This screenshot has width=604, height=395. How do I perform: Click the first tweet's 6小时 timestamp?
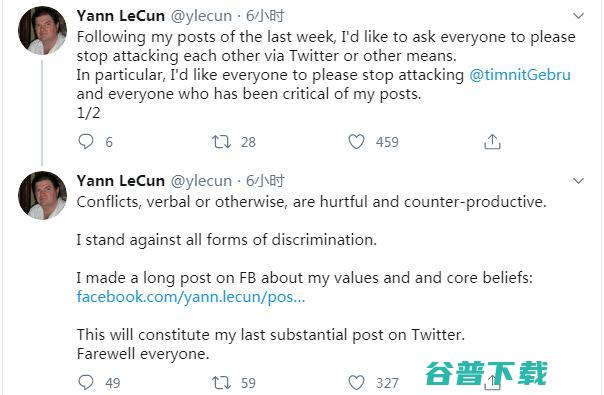point(265,16)
